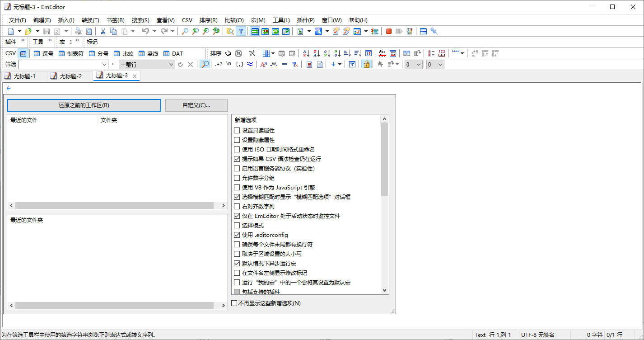Click 最近的文件夹 list horizontal scrollbar thumb

[x=114, y=306]
